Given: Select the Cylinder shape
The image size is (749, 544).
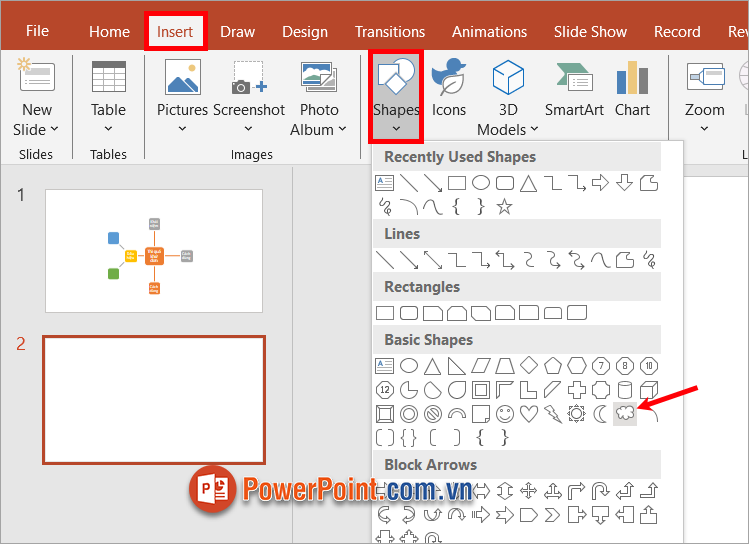Looking at the screenshot, I should click(625, 390).
